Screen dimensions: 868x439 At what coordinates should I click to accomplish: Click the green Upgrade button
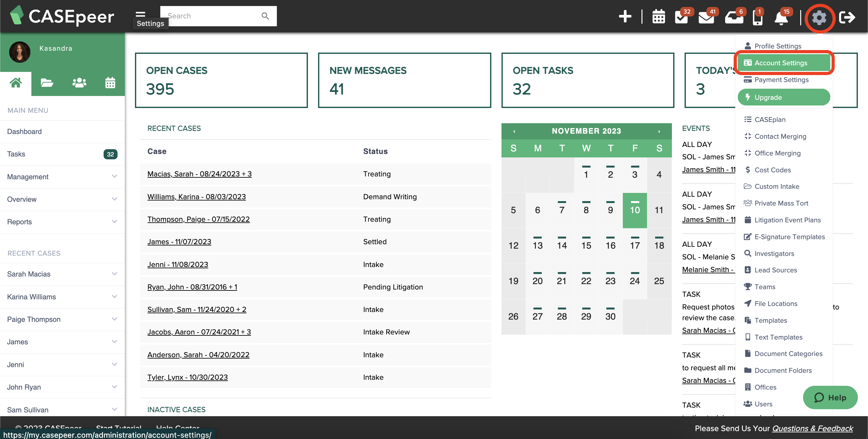pyautogui.click(x=784, y=97)
